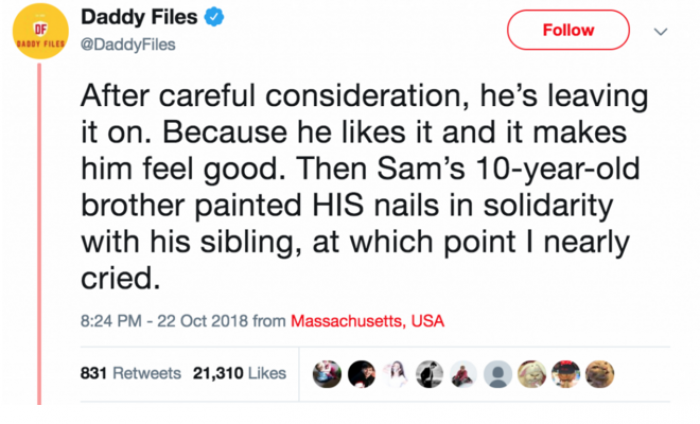This screenshot has height=424, width=700.
Task: Click the fifth liker avatar, person sitting
Action: pos(465,374)
